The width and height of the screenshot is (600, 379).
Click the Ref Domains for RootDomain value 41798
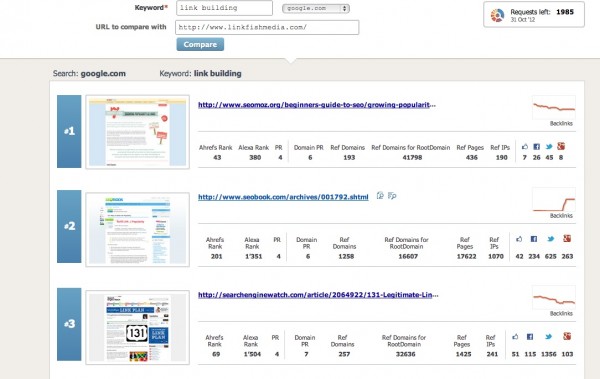click(x=412, y=157)
